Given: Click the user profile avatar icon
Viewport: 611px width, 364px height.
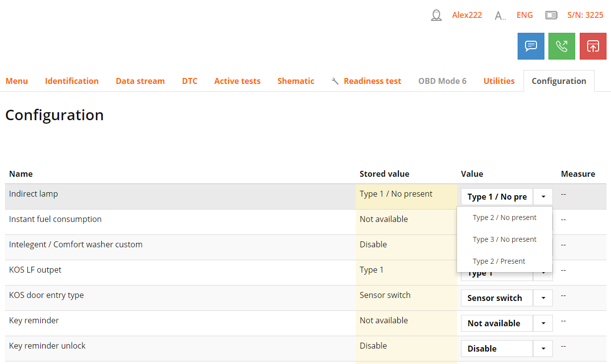Looking at the screenshot, I should [436, 15].
